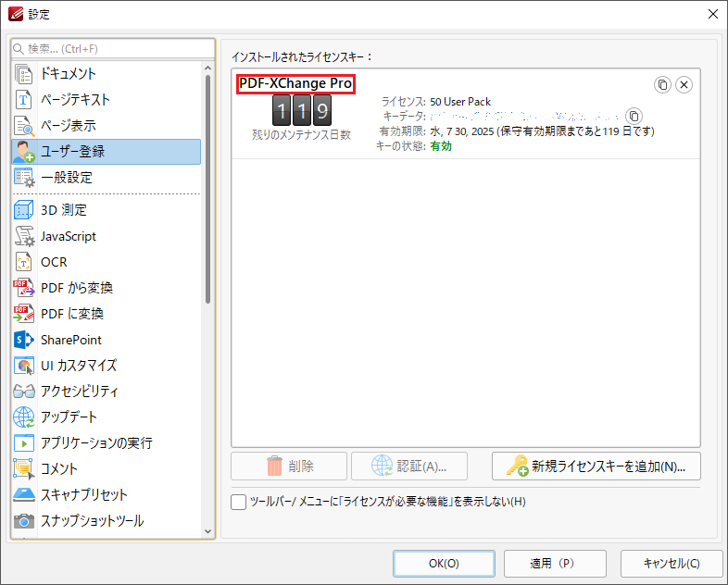
Task: Click the 適用 (P) button
Action: point(556,564)
